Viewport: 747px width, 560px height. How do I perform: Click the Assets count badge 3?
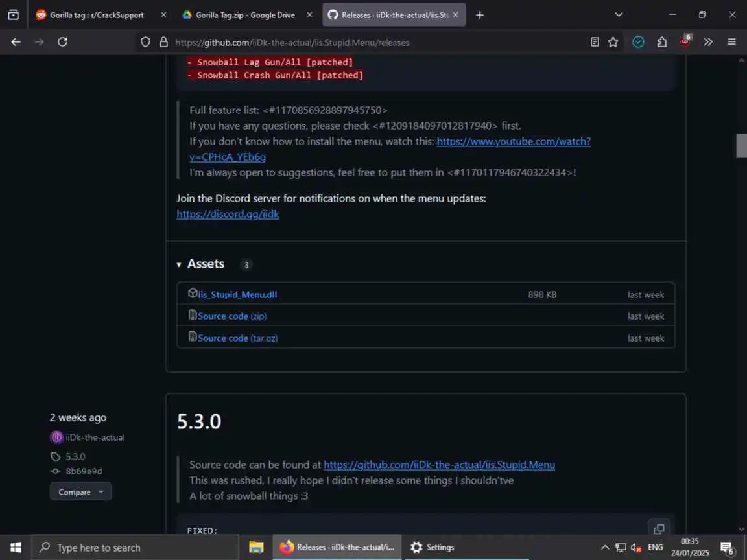tap(246, 264)
